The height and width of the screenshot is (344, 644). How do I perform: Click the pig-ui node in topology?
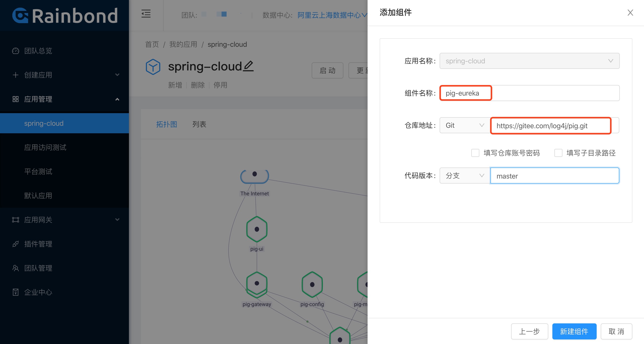pyautogui.click(x=257, y=229)
